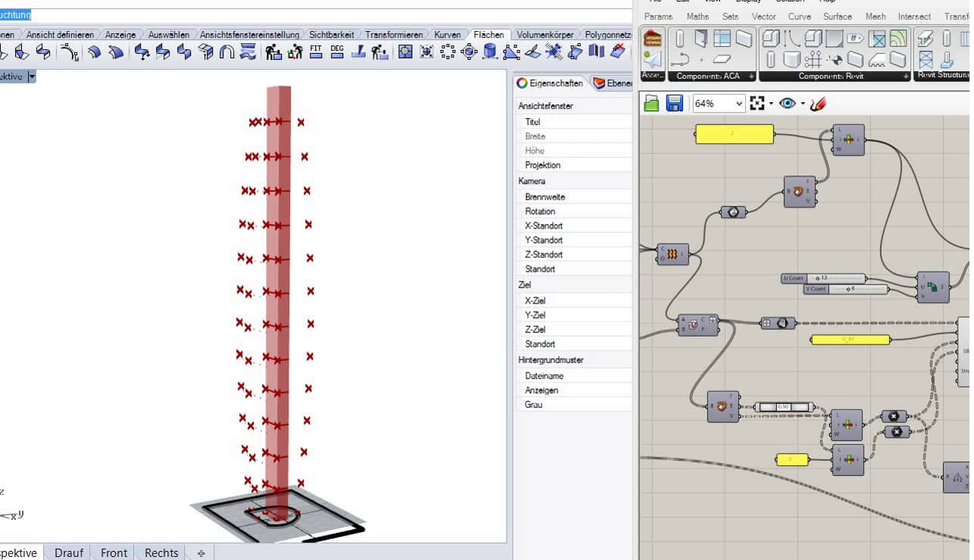
Task: Open the Maths tab in Grasshopper
Action: click(x=698, y=16)
